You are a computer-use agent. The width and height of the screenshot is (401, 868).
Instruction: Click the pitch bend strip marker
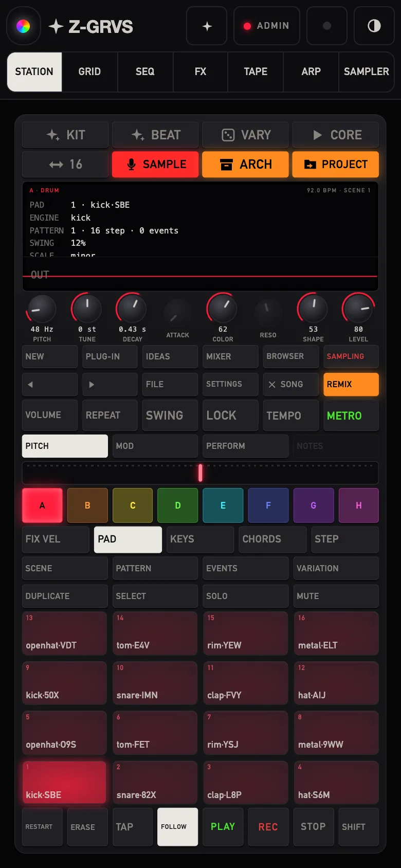pos(200,473)
